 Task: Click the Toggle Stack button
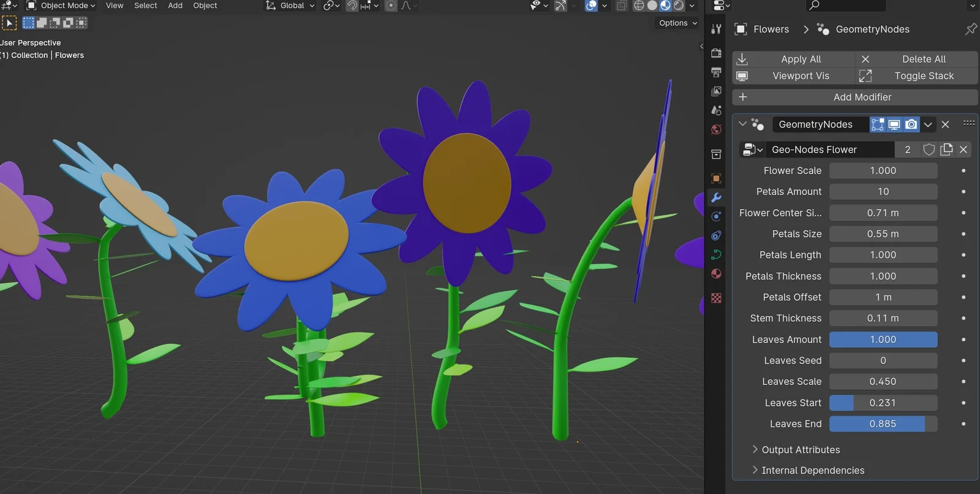click(916, 76)
